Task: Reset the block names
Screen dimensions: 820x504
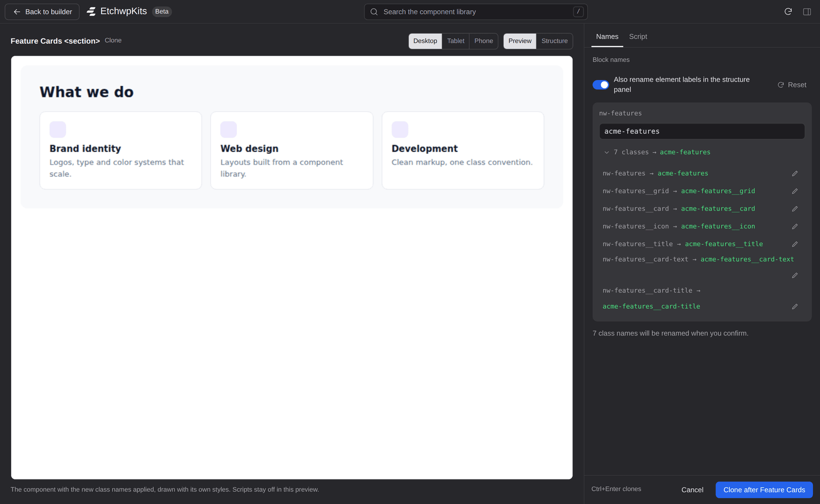Action: point(792,85)
